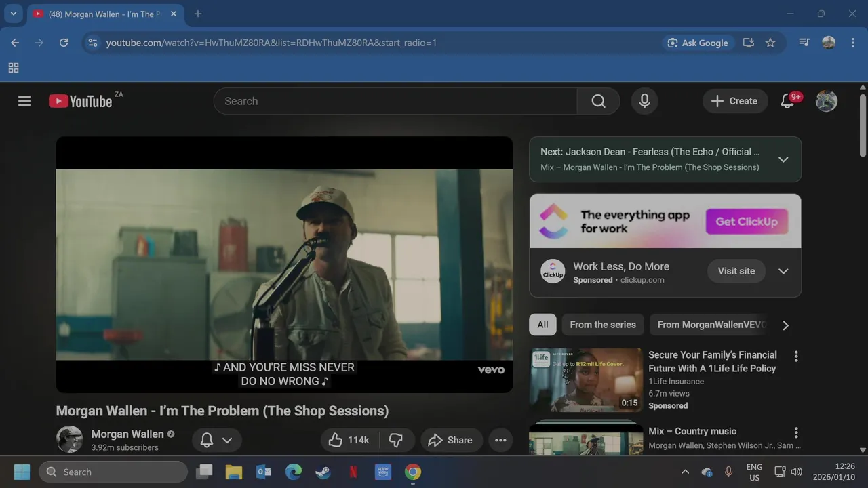Viewport: 868px width, 488px height.
Task: Click the video player frame
Action: coord(284,264)
